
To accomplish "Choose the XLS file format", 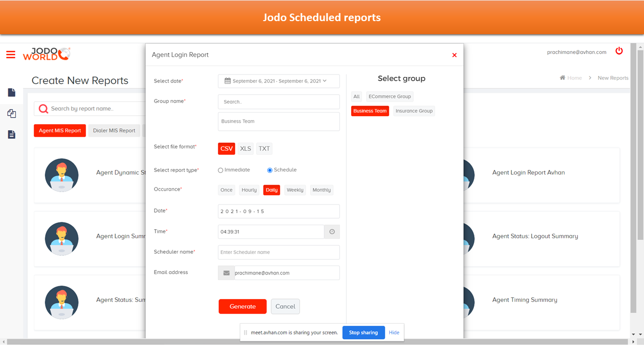I will 246,149.
